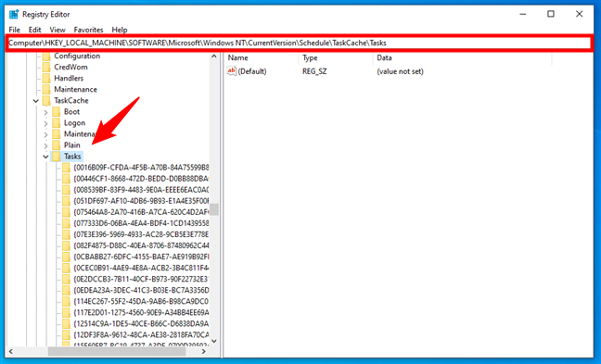This screenshot has height=364, width=601.
Task: Collapse the TaskCache tree node
Action: pos(36,101)
